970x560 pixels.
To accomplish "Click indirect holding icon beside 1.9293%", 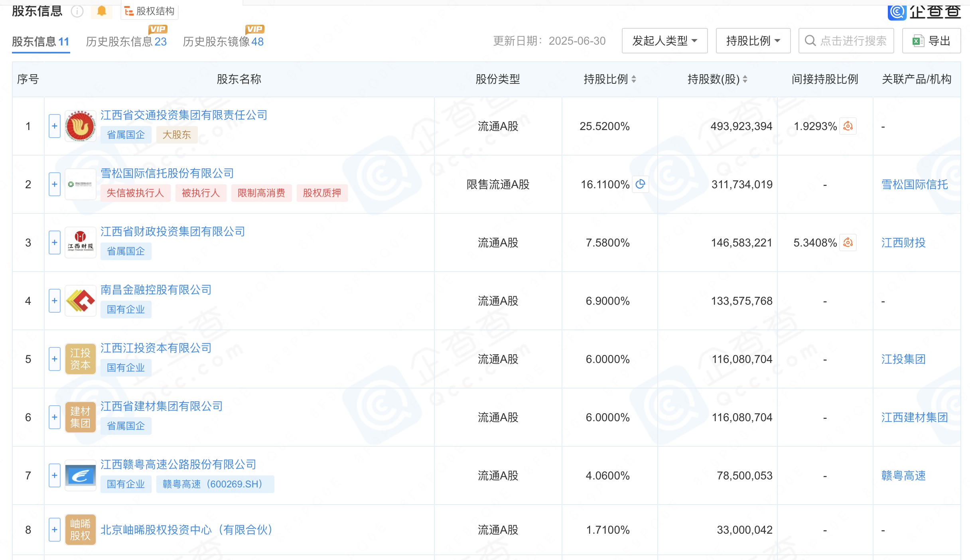I will point(848,126).
